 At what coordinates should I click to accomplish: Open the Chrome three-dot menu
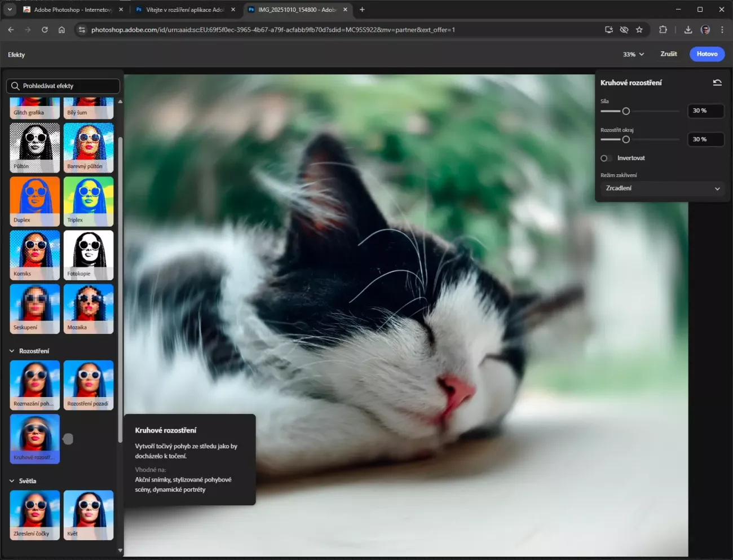[x=722, y=30]
